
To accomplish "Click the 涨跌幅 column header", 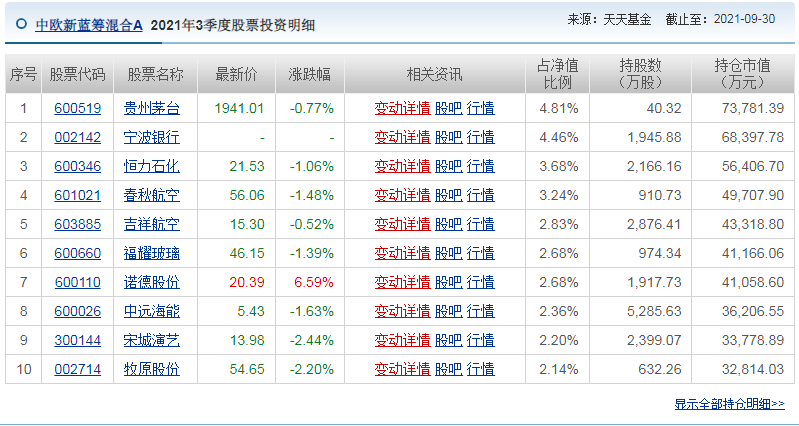I will pos(310,75).
